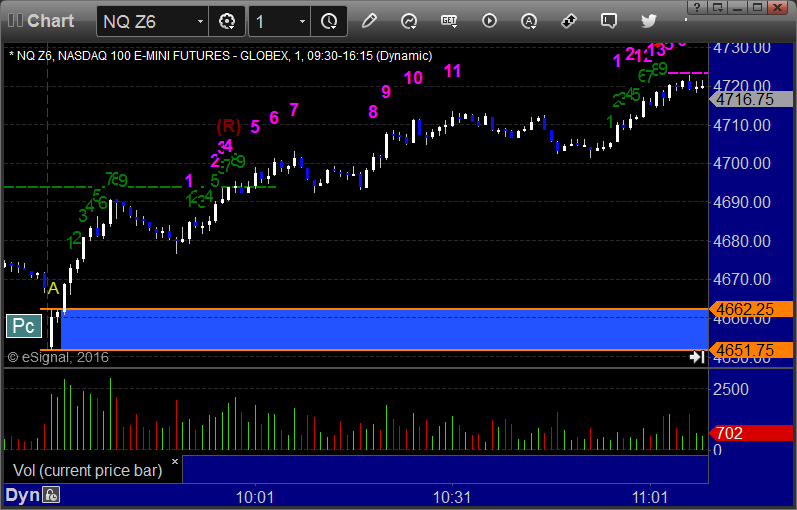Screen dimensions: 797x510
Task: Click the pop-out window icon
Action: point(718,7)
